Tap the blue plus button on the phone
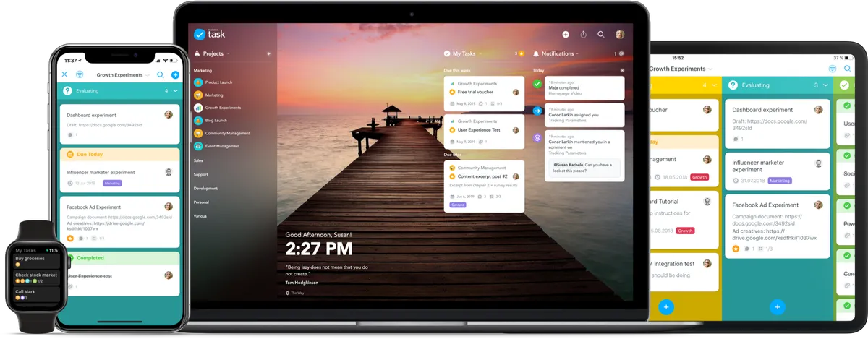Viewport: 868px width, 339px height. (x=175, y=74)
